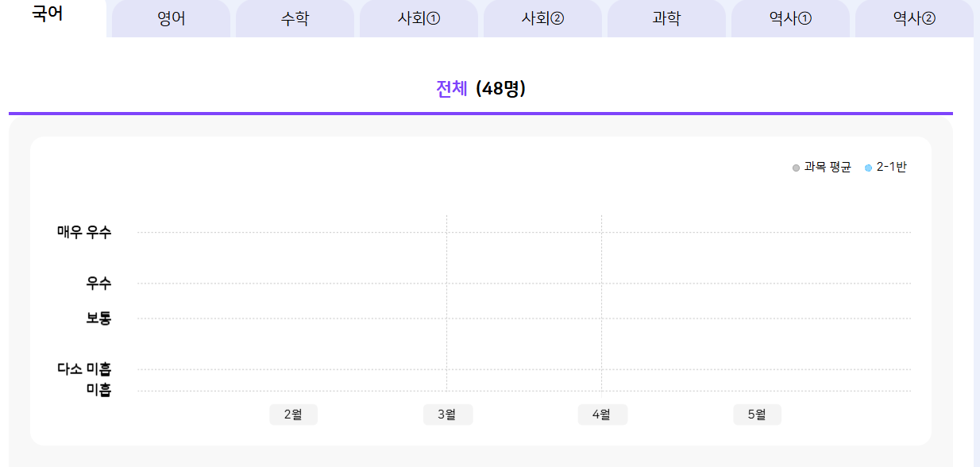Switch to the 국어 subject tab
The width and height of the screenshot is (980, 467).
pyautogui.click(x=48, y=14)
